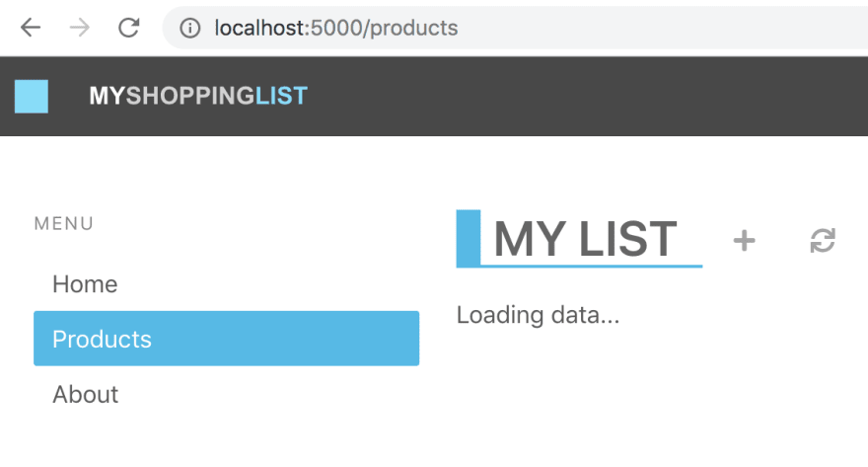The width and height of the screenshot is (868, 467).
Task: Focus the address bar showing localhost:5000/products
Action: (515, 28)
